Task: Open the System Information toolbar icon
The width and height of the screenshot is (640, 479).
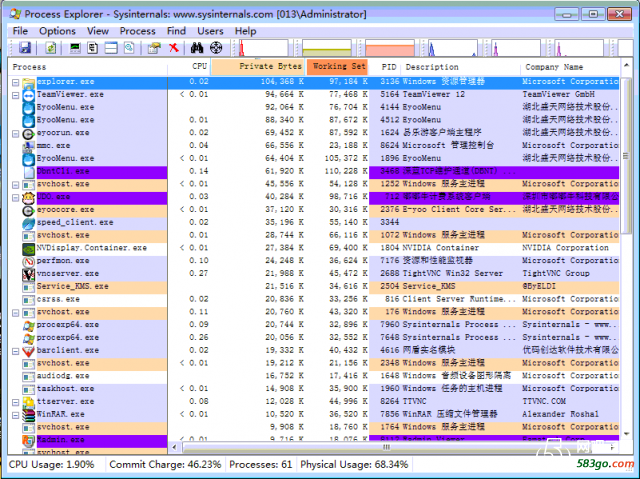Action: [x=75, y=48]
